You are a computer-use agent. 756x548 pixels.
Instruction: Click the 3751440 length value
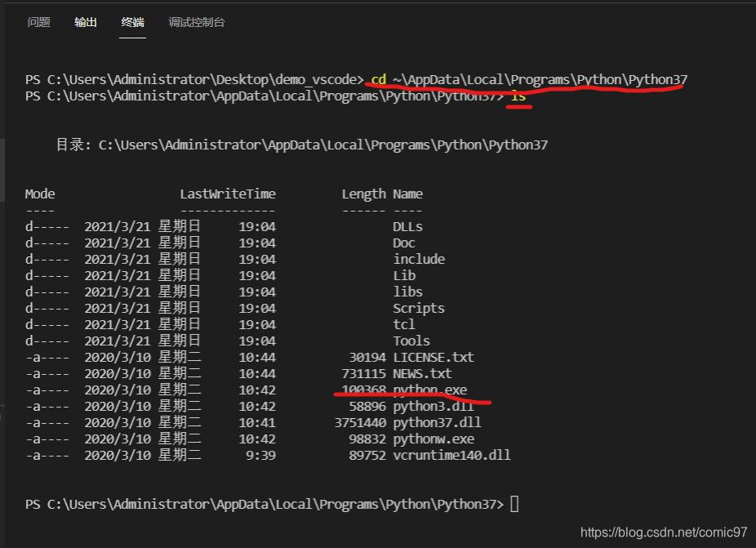(360, 423)
